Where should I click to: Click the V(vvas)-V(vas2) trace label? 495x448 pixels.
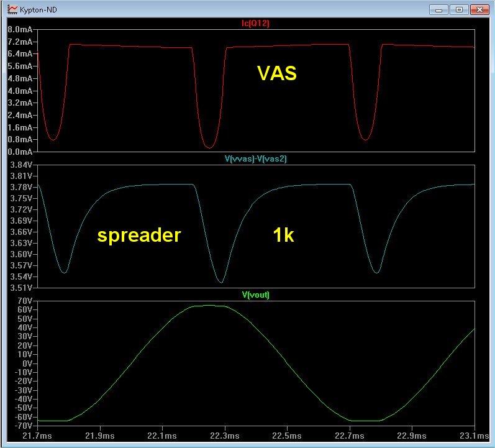click(256, 158)
